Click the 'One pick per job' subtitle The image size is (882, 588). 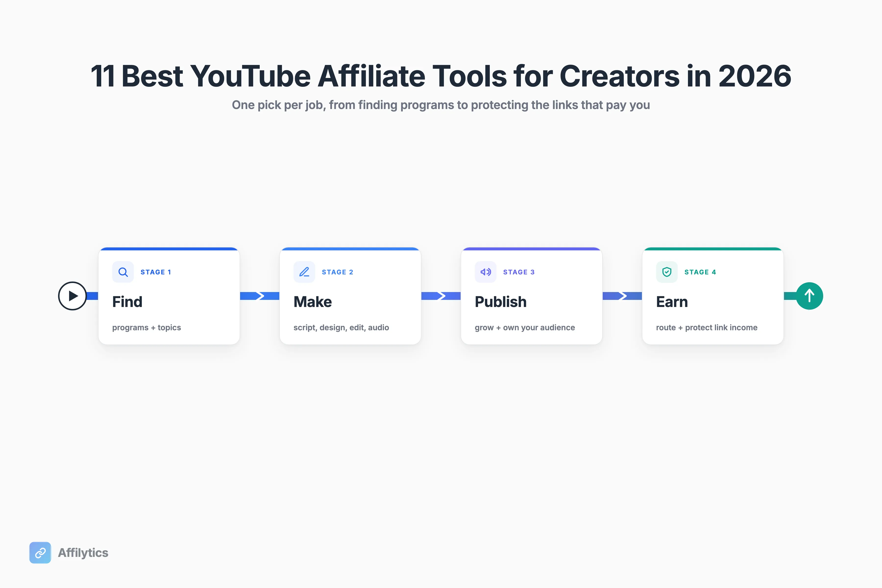tap(441, 105)
